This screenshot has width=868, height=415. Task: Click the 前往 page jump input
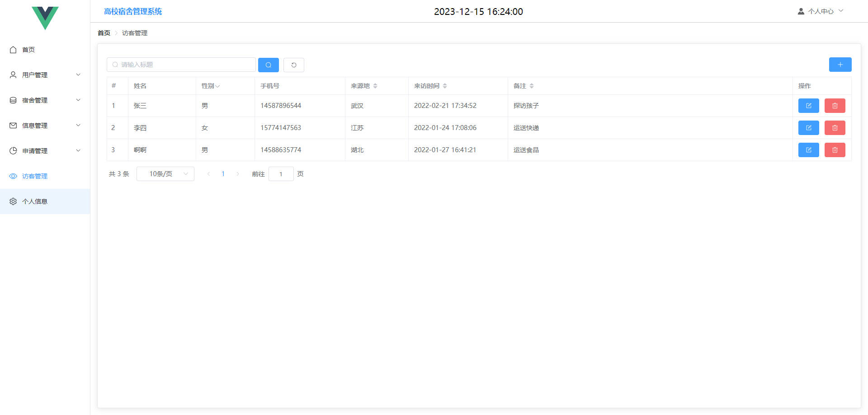click(x=281, y=174)
